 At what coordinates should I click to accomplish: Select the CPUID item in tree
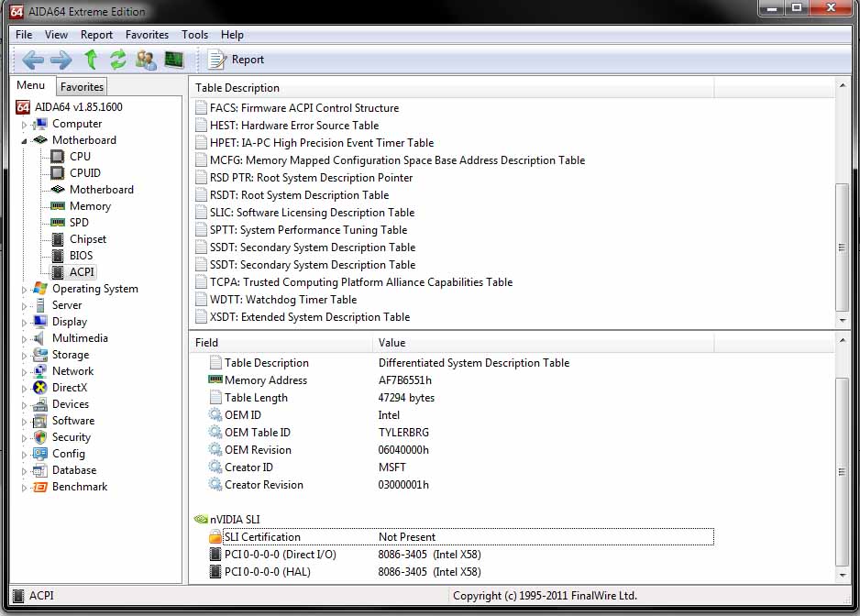[x=85, y=172]
